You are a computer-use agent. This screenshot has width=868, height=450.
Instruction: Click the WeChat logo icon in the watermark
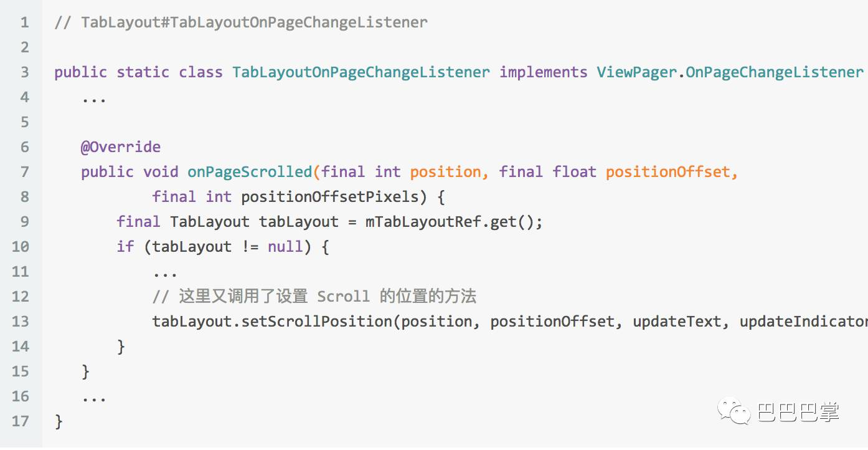coord(734,412)
